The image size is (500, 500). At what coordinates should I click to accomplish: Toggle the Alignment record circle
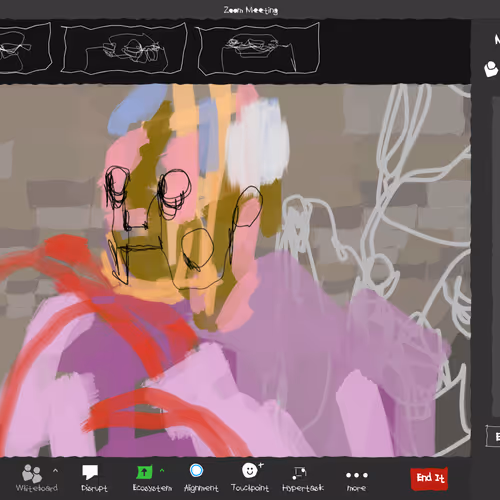click(x=196, y=470)
